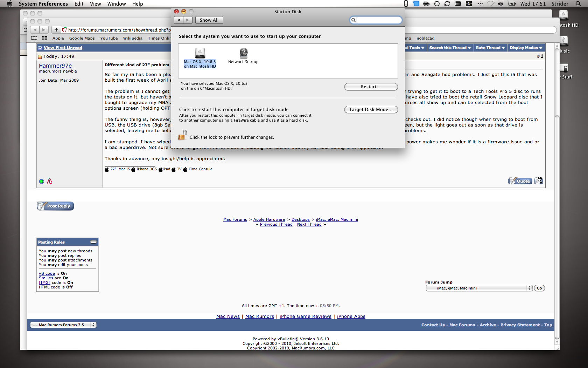588x368 pixels.
Task: Collapse the Posting Rules box
Action: (x=93, y=242)
